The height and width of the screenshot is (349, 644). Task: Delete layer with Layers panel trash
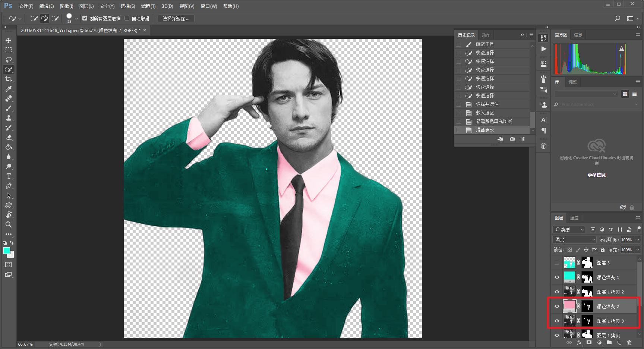click(629, 343)
